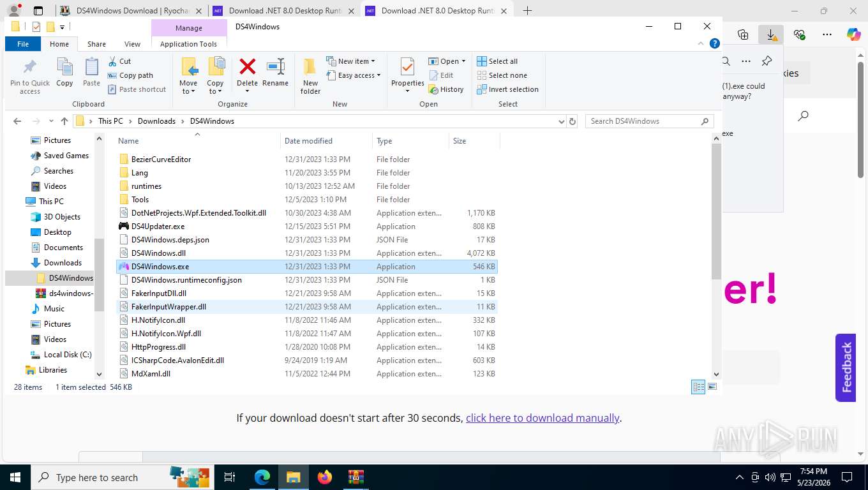
Task: Click the Search DS4Windows field
Action: (x=649, y=121)
